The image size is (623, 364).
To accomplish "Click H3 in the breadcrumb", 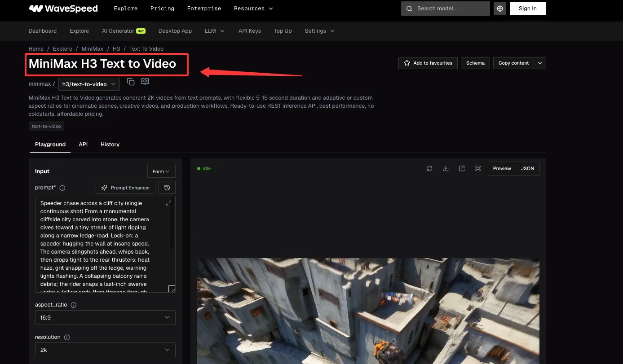I will click(116, 49).
